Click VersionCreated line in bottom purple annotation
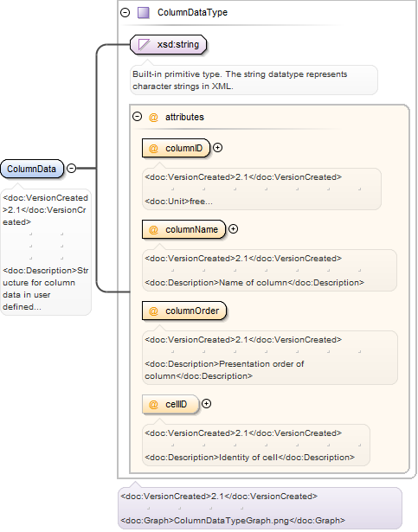The width and height of the screenshot is (418, 532). click(219, 497)
